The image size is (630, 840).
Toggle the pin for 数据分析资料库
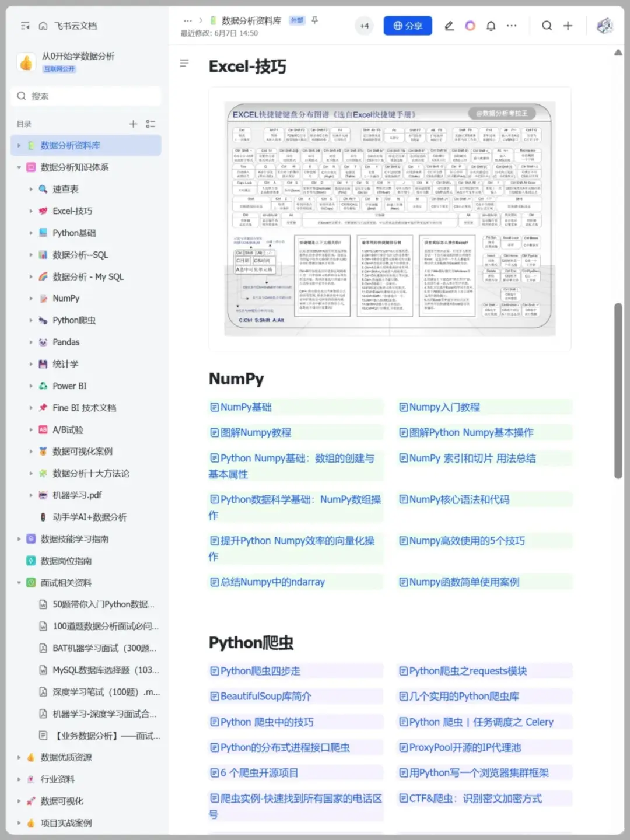[314, 20]
